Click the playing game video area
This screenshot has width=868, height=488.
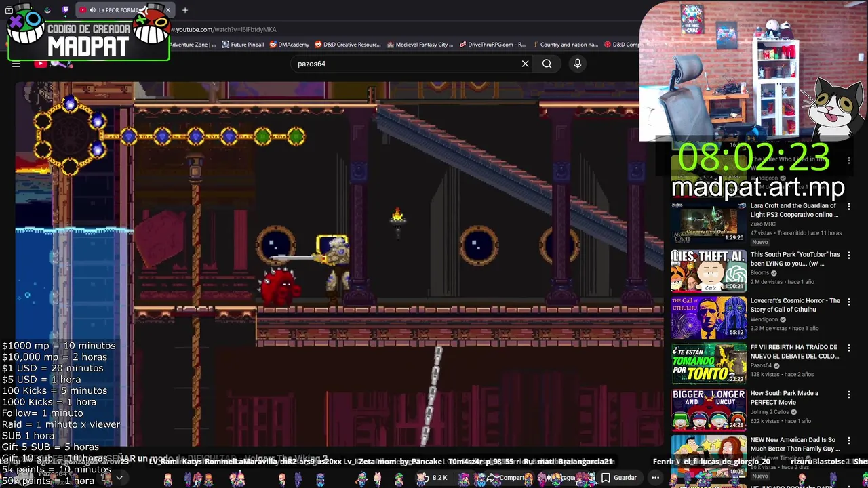click(x=339, y=264)
